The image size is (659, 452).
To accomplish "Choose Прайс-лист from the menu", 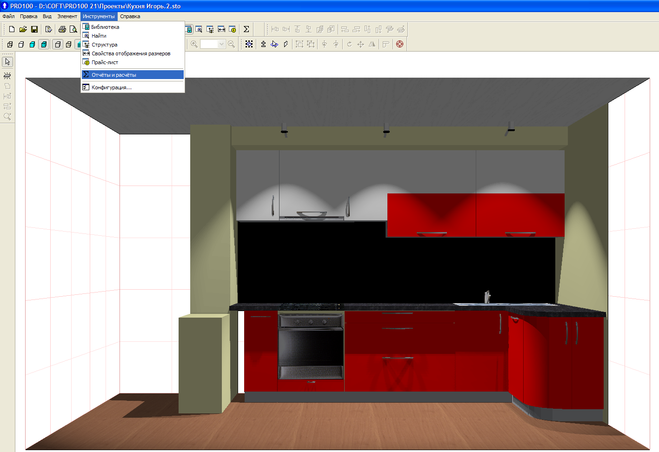I will point(133,62).
